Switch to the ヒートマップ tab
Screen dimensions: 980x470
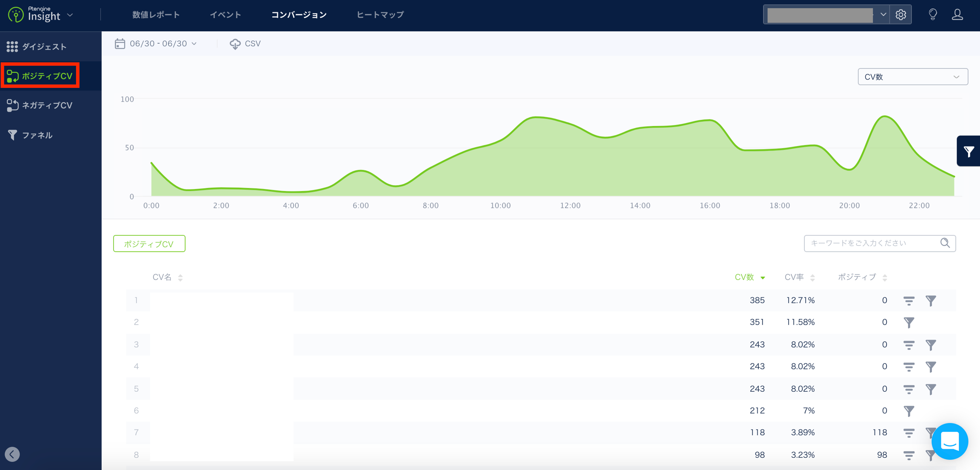coord(380,15)
